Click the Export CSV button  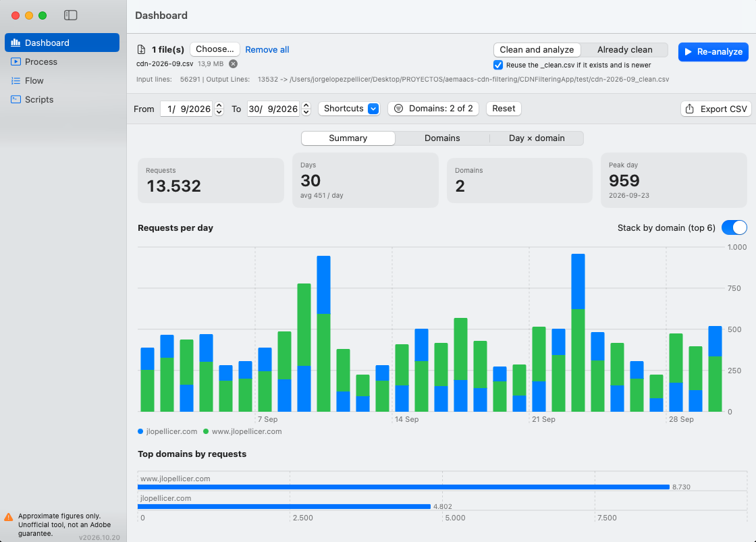716,109
